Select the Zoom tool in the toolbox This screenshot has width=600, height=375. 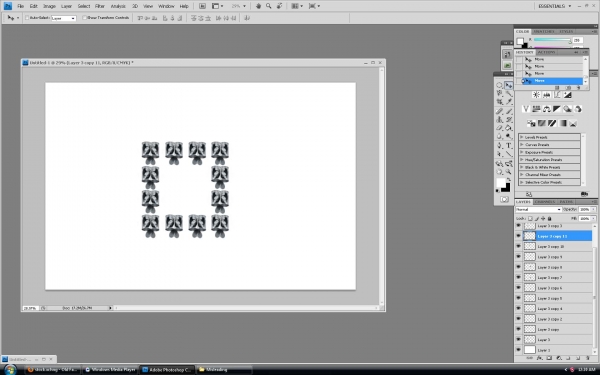pyautogui.click(x=509, y=172)
